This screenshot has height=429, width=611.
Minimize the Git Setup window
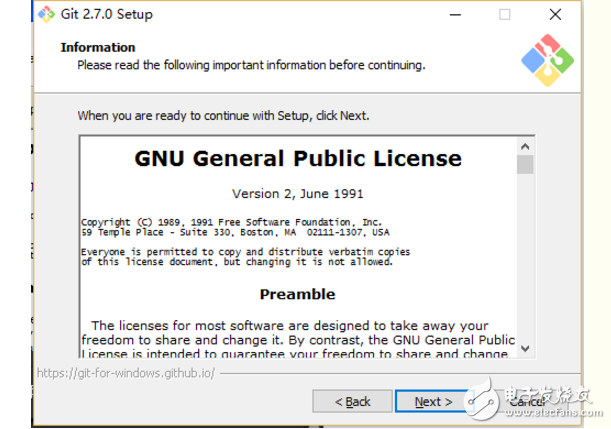coord(455,15)
